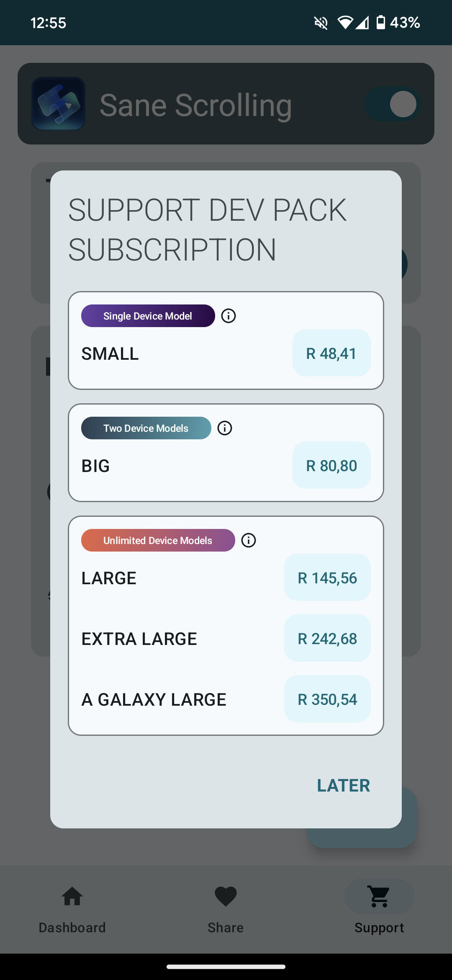The image size is (452, 980).
Task: Tap the Wi-Fi status icon
Action: tap(345, 23)
